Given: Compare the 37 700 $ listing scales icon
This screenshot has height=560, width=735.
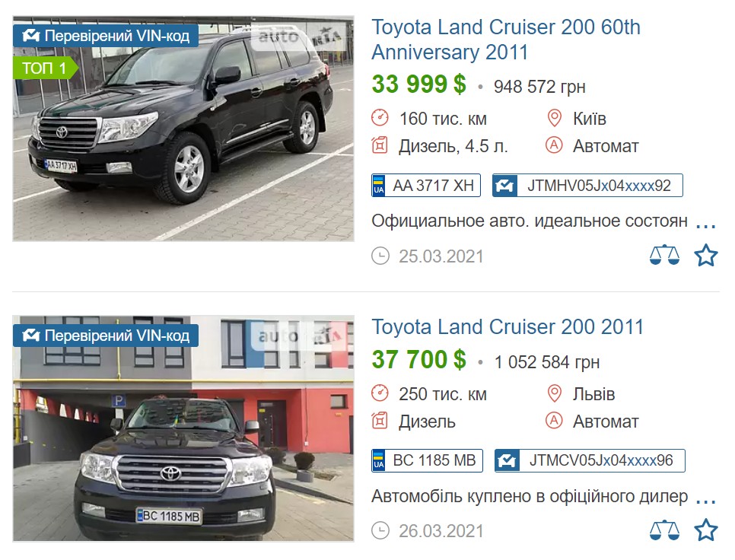Looking at the screenshot, I should pyautogui.click(x=664, y=530).
